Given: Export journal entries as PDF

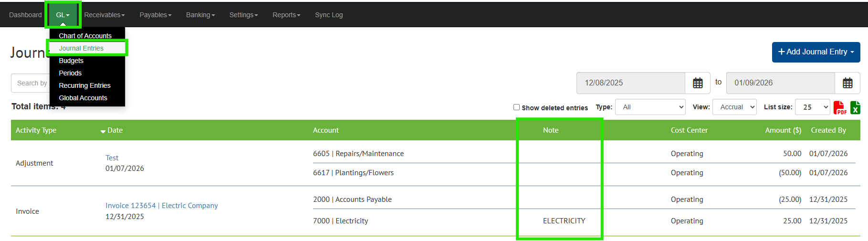Looking at the screenshot, I should pos(839,108).
